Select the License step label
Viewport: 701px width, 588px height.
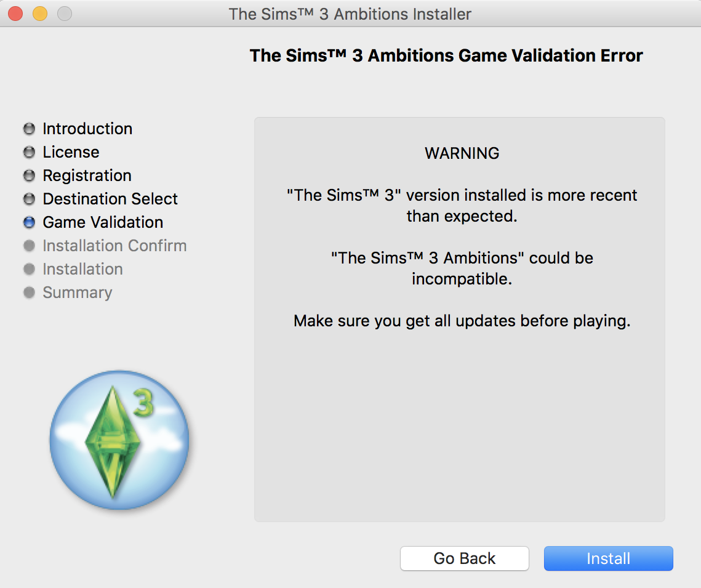coord(71,152)
